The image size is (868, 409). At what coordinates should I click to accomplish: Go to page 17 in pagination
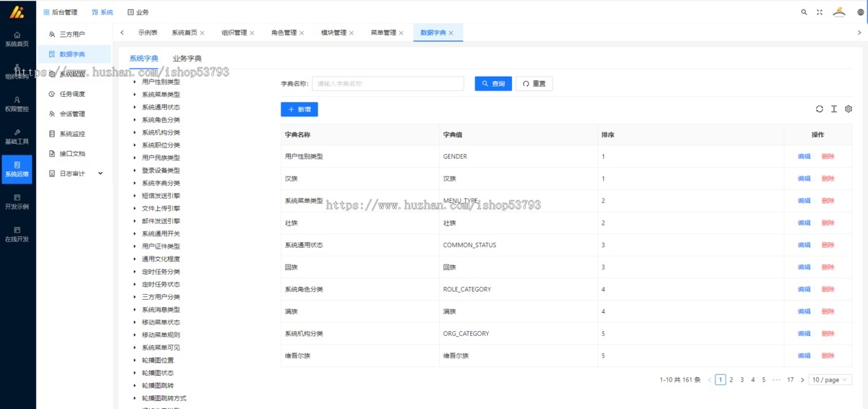pyautogui.click(x=791, y=379)
